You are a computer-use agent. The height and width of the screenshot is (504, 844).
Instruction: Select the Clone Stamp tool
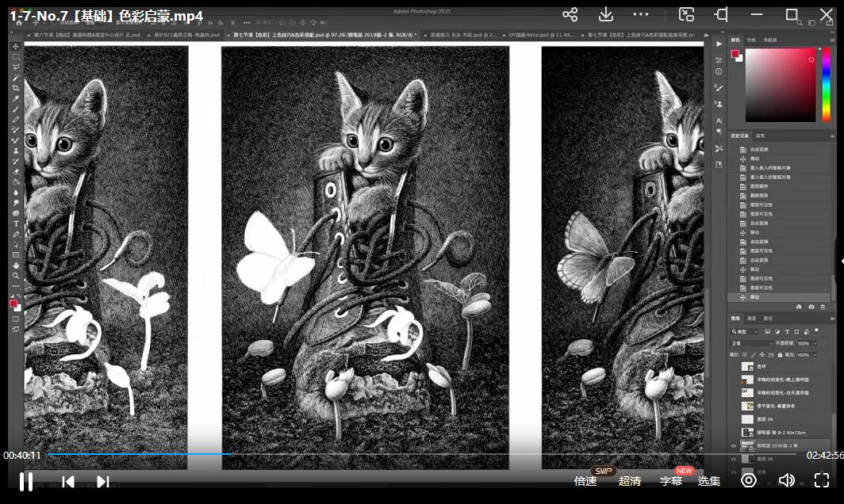pyautogui.click(x=16, y=151)
